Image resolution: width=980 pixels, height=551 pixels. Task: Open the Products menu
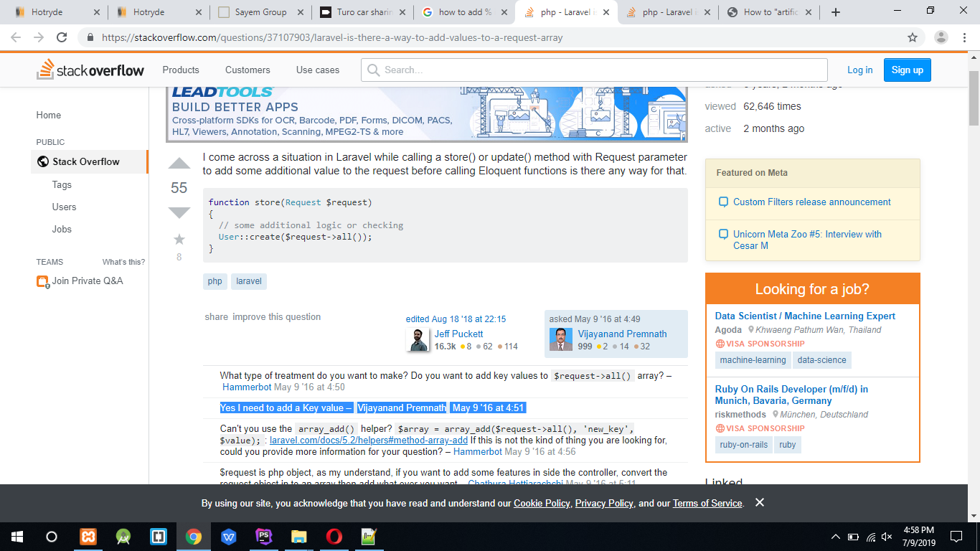pos(181,70)
